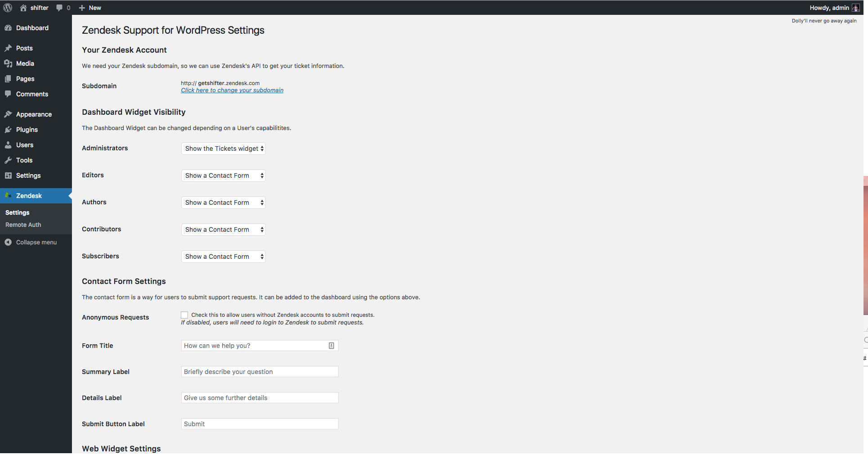Click the Appearance paintbrush icon
Screen dimensions: 868x455
(8, 114)
